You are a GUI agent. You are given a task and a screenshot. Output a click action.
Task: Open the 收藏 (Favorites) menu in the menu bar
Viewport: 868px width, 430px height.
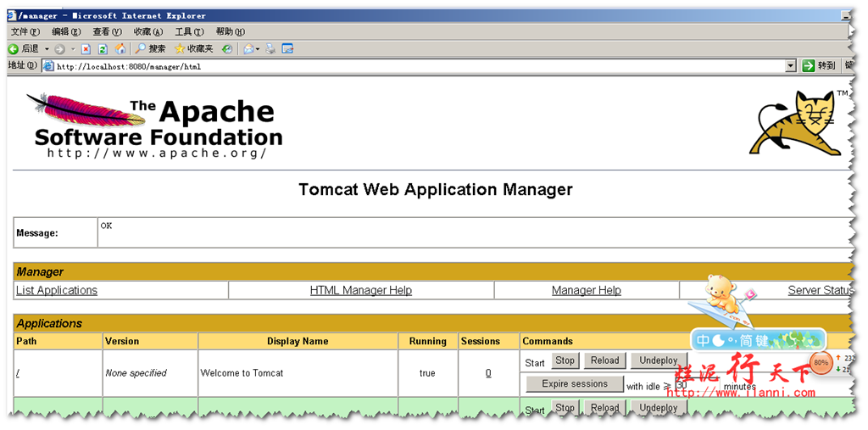147,31
